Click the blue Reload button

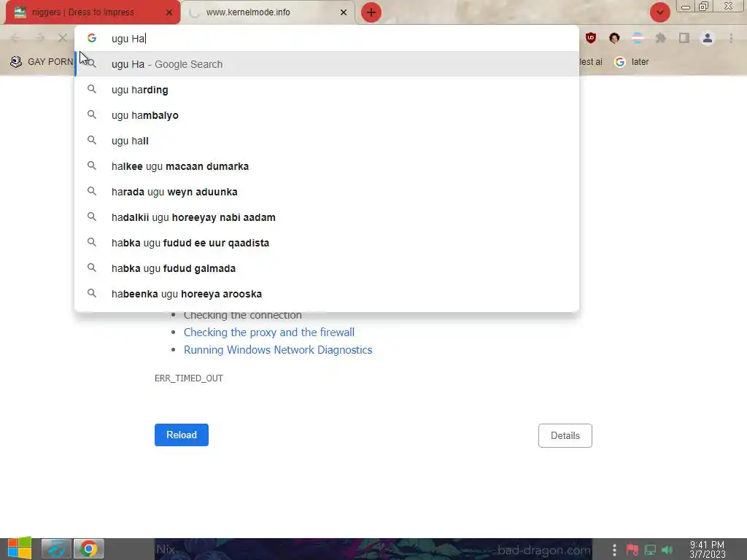point(182,435)
